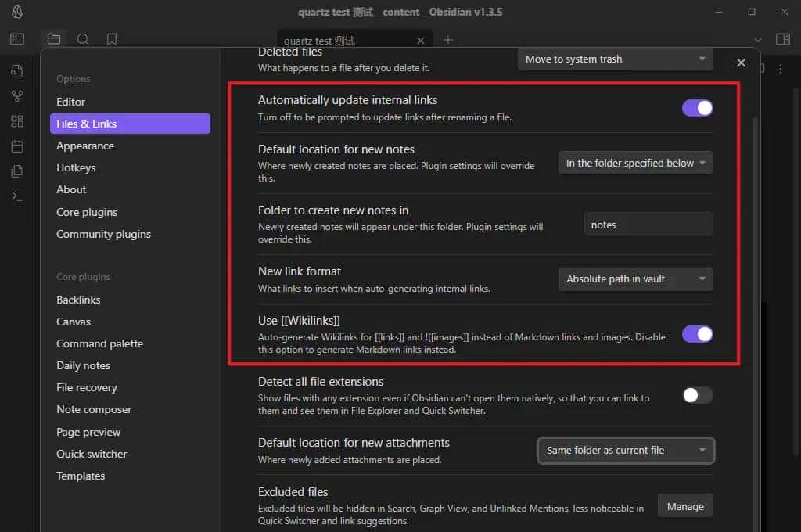
Task: Toggle the right sidebar panel icon
Action: 782,39
